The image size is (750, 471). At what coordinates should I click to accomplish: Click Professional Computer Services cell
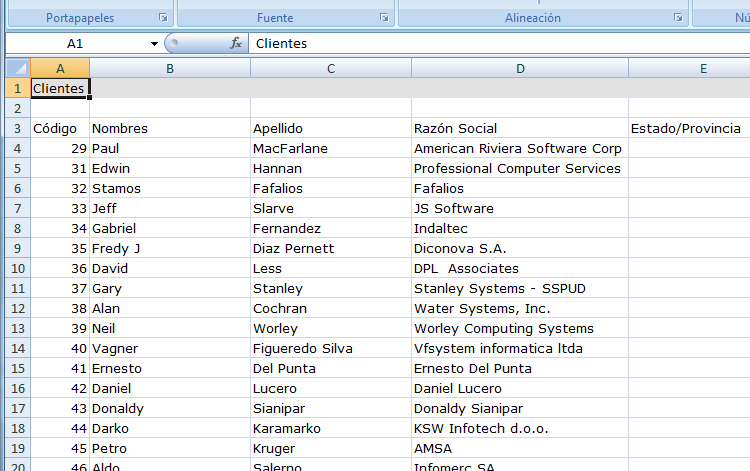coord(520,169)
